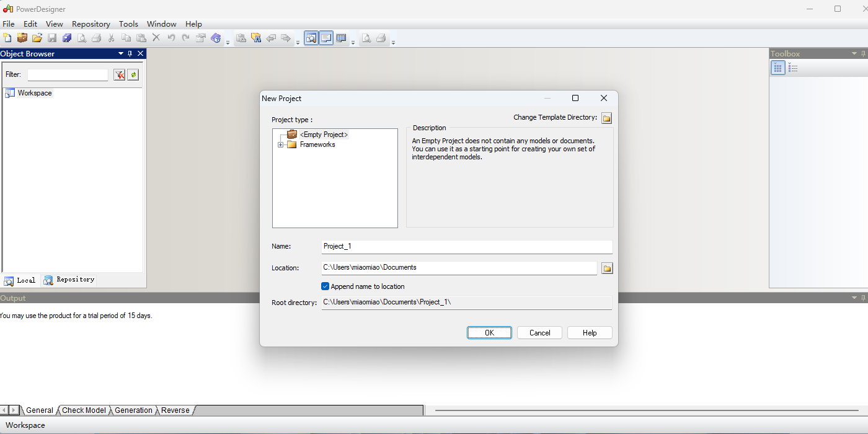Image resolution: width=868 pixels, height=434 pixels.
Task: Open the Object Browser panel dropdown arrow
Action: point(121,54)
